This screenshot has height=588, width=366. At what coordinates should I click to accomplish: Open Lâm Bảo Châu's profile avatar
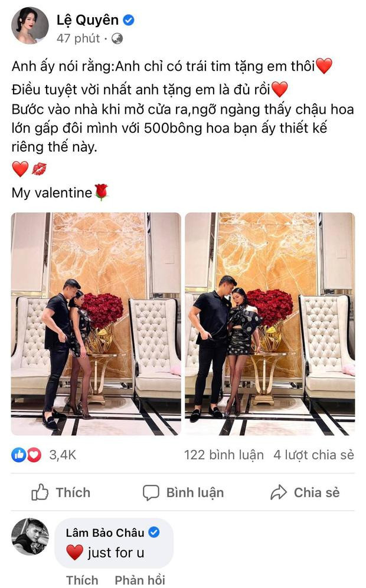click(30, 537)
